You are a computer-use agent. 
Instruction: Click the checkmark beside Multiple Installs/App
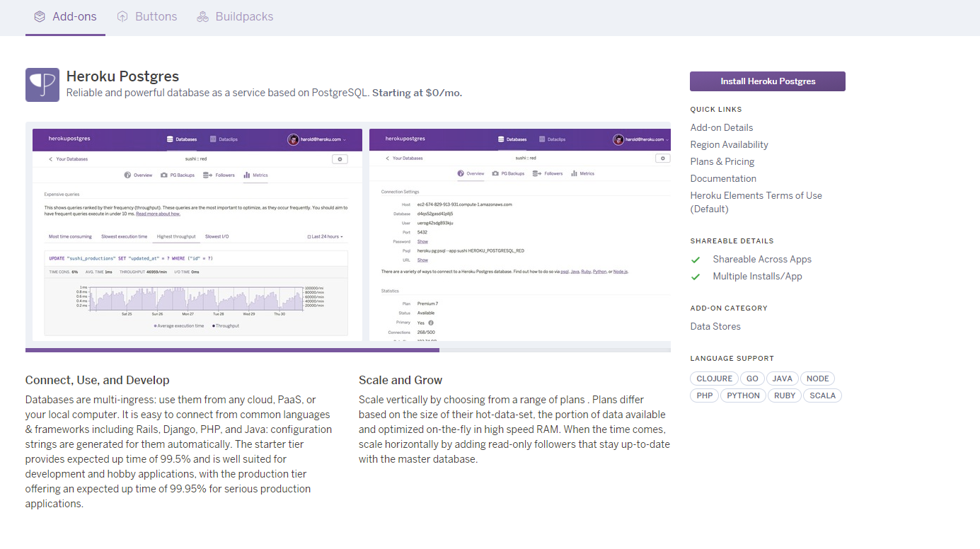click(x=696, y=276)
